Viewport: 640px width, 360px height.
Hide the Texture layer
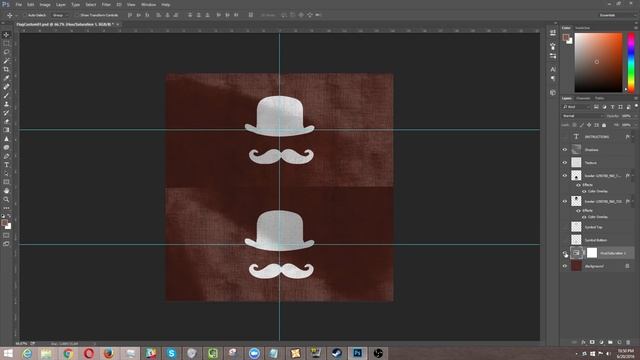pos(565,162)
